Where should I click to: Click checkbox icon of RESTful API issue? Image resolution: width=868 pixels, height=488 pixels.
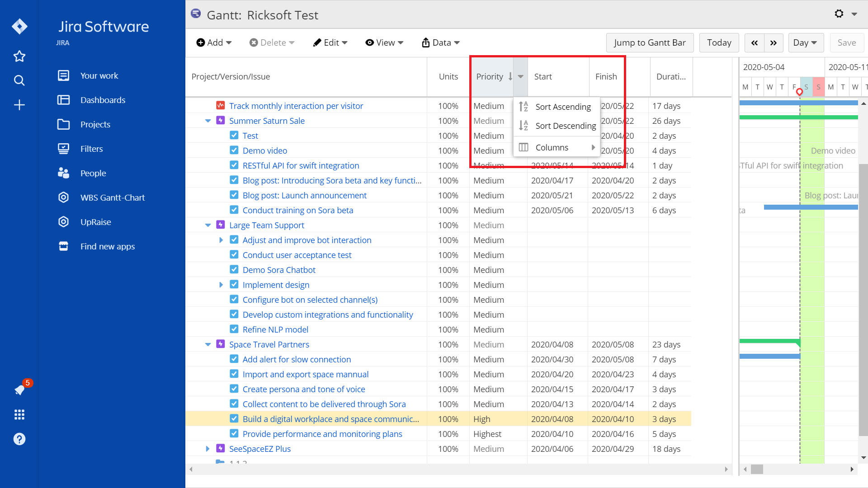(234, 165)
